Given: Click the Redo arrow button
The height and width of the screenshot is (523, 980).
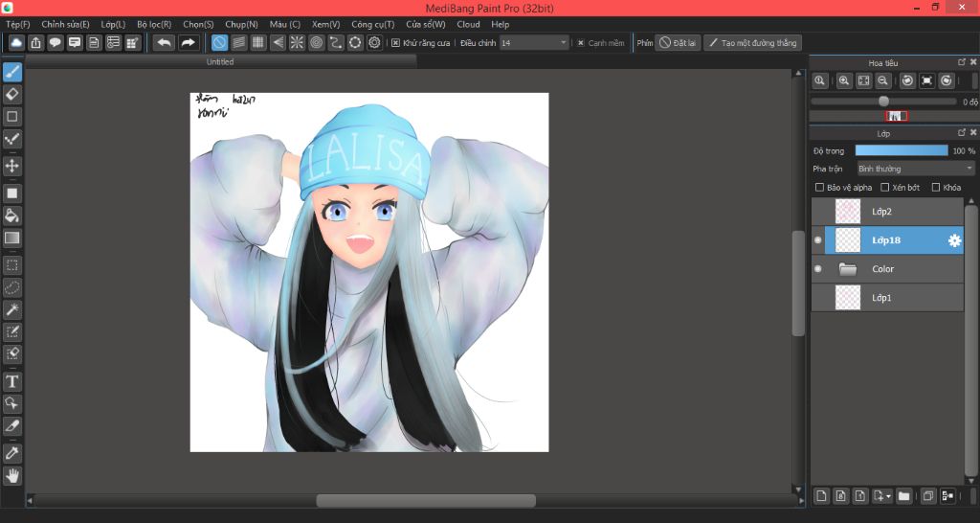Looking at the screenshot, I should point(188,42).
